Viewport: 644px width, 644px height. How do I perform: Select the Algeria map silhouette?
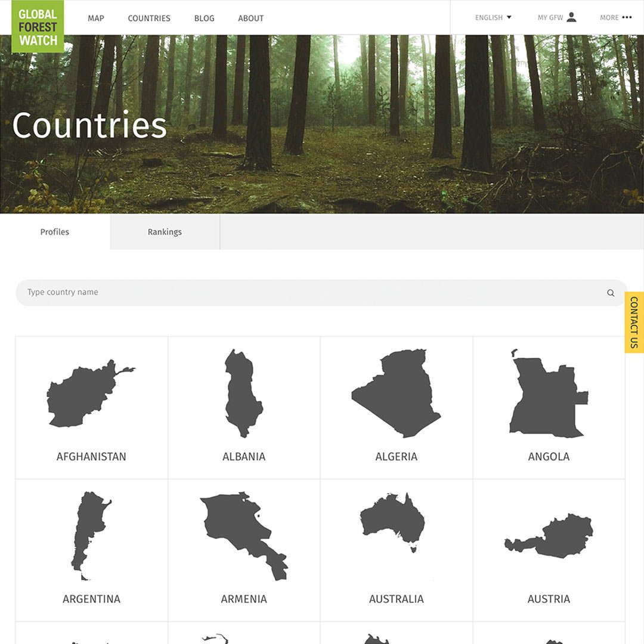click(397, 394)
